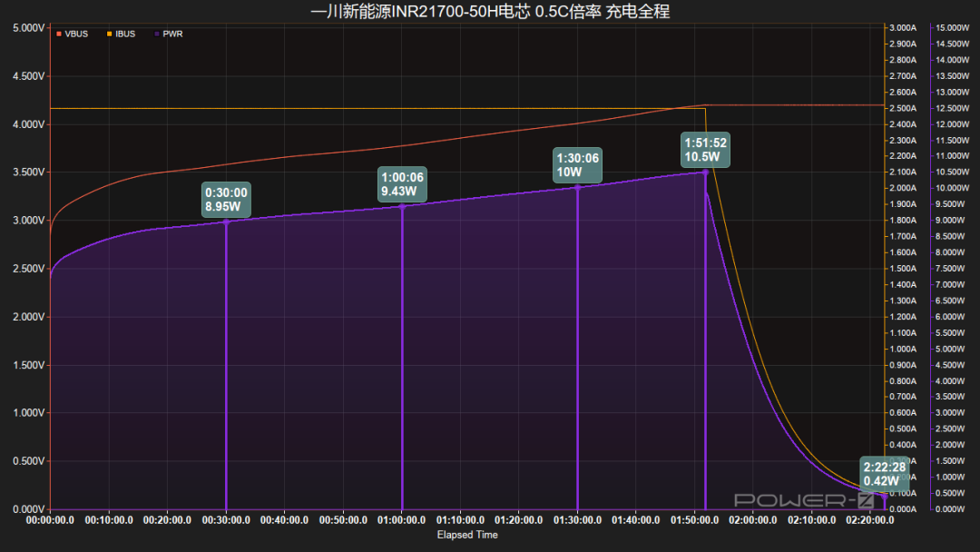Click the red VBUS legend color square
The width and height of the screenshot is (980, 552).
[x=59, y=34]
